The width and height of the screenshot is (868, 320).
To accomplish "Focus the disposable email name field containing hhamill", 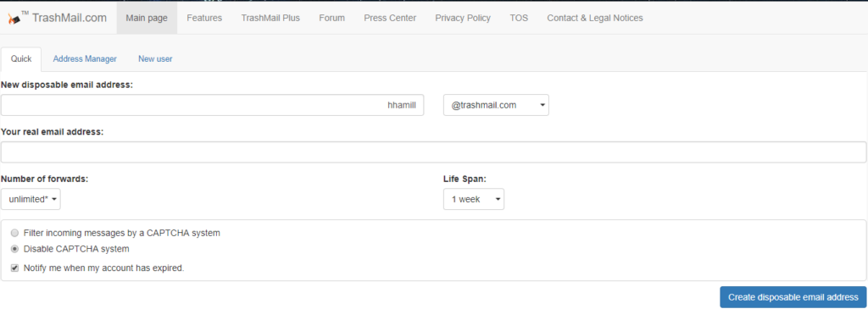I will (x=212, y=105).
